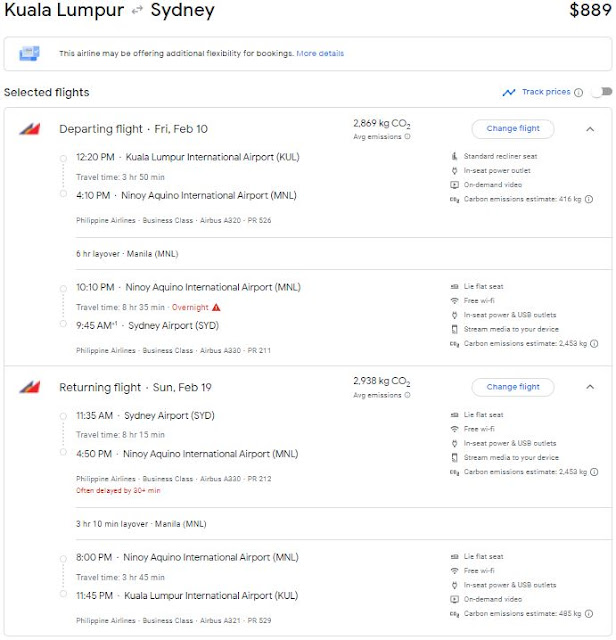Click the Free wi-fi icon for PR 211
The width and height of the screenshot is (616, 640).
(x=454, y=301)
